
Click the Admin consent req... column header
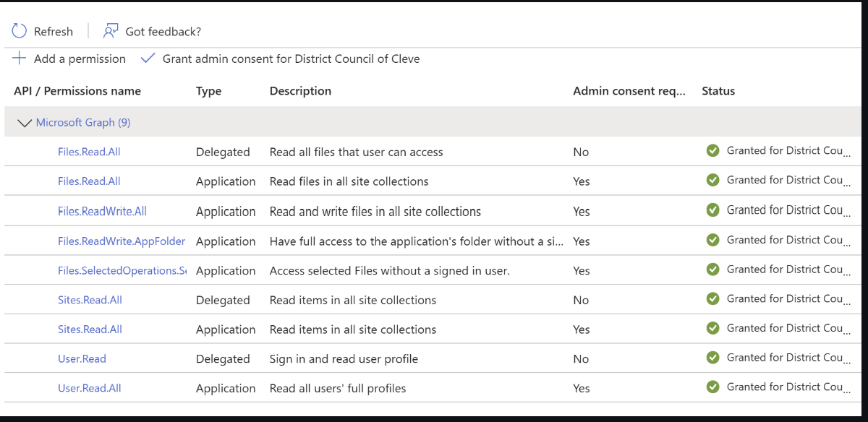click(x=629, y=91)
